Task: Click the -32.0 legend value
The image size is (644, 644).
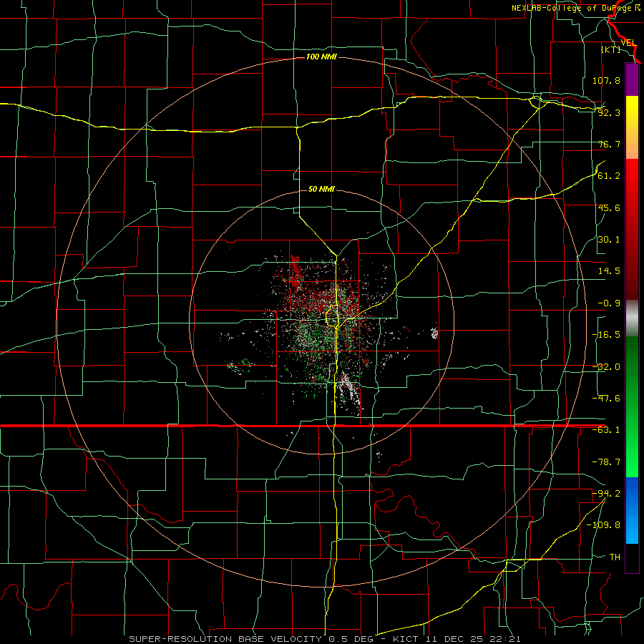Action: pos(606,367)
